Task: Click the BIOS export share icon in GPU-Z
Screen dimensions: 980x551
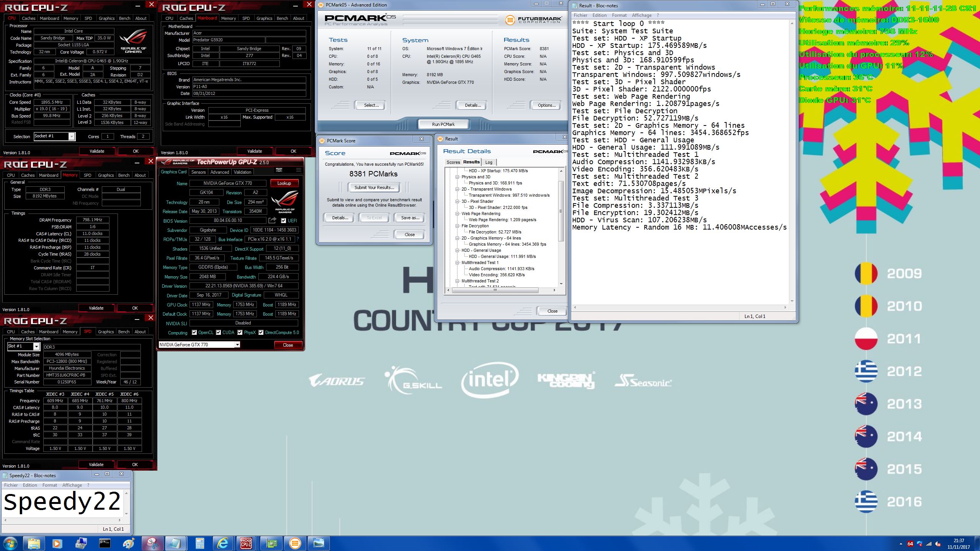Action: tap(272, 220)
